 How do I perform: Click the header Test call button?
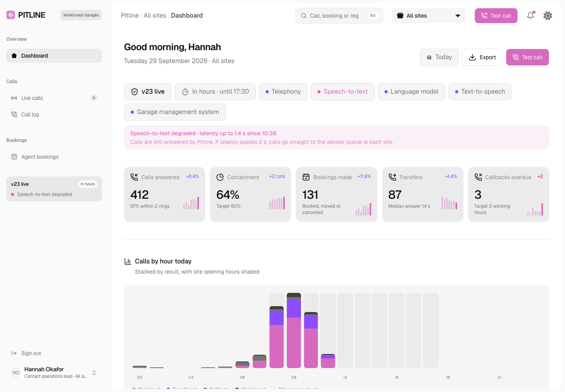(x=496, y=16)
